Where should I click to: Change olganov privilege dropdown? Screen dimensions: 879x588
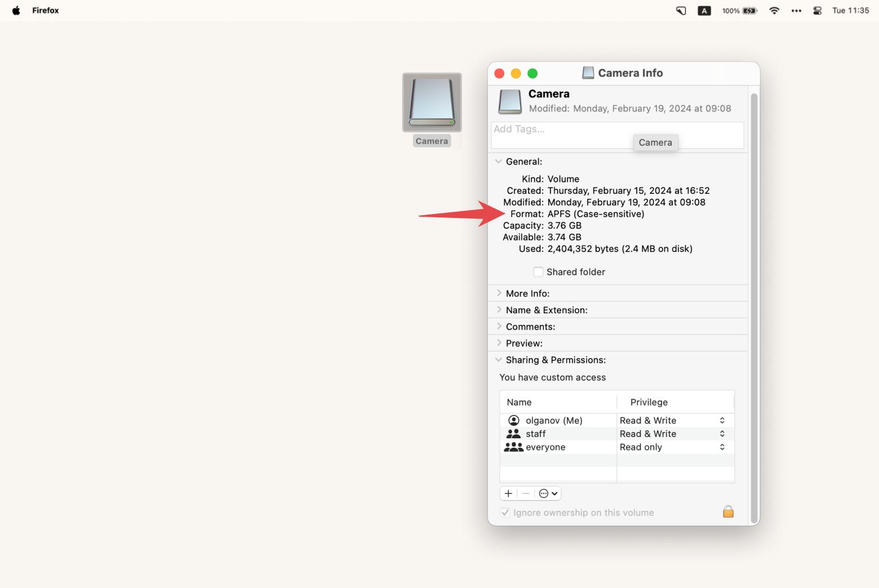coord(673,420)
